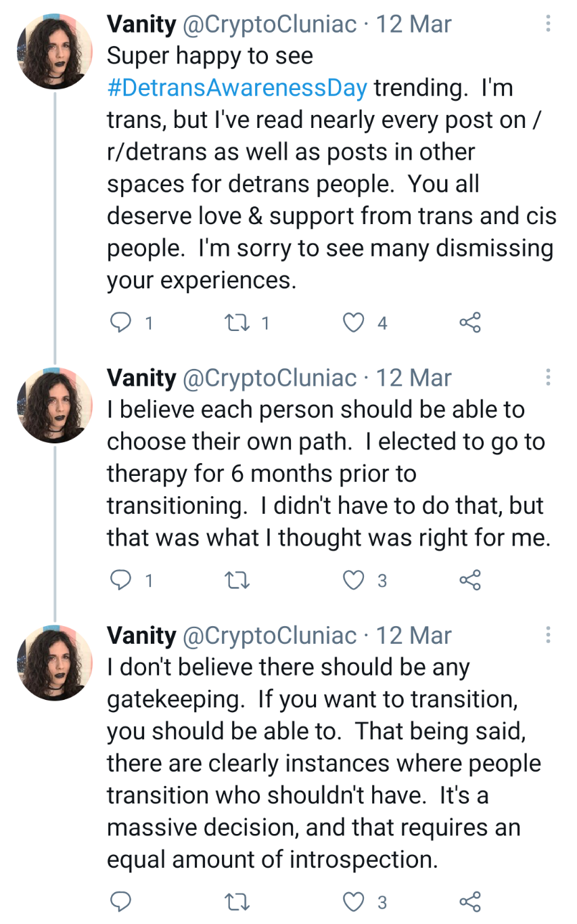Reply to the therapy for 6 months tweet
The image size is (577, 924).
click(x=120, y=580)
